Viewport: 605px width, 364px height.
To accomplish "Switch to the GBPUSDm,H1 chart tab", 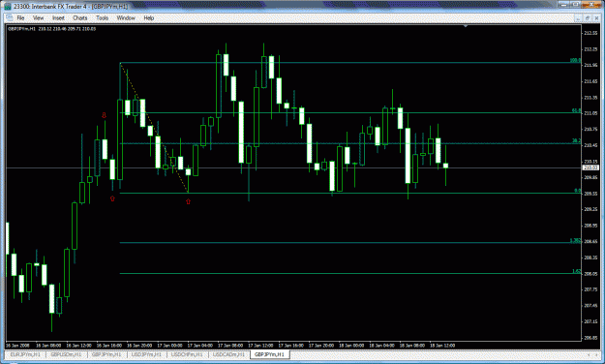I will click(67, 354).
